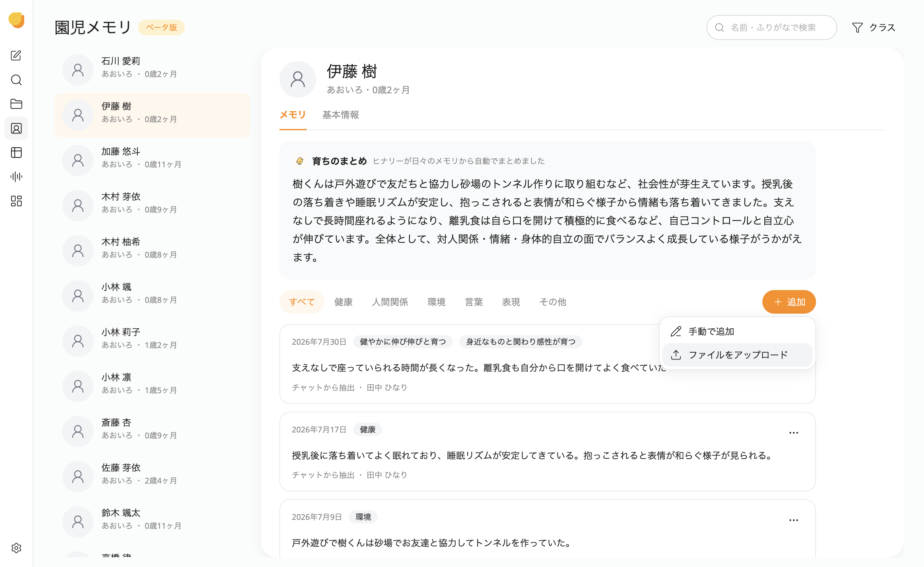Click upload icon for ファイルをアップロード

(676, 355)
